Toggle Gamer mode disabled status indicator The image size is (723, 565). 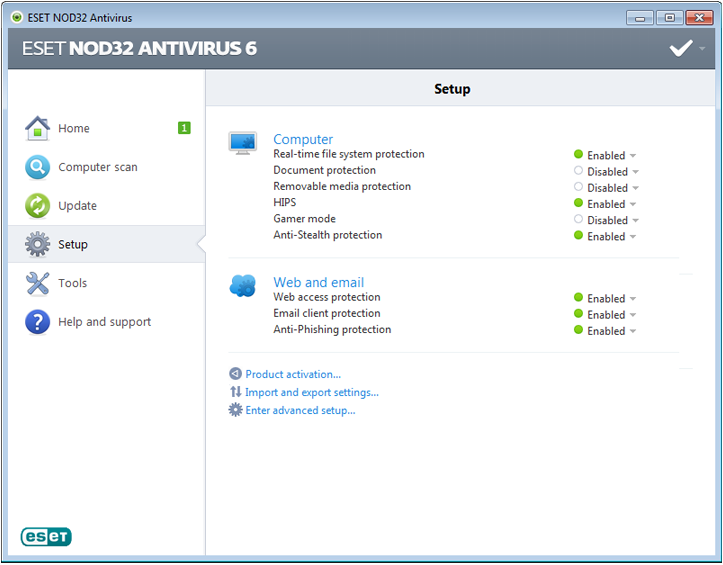pyautogui.click(x=578, y=220)
